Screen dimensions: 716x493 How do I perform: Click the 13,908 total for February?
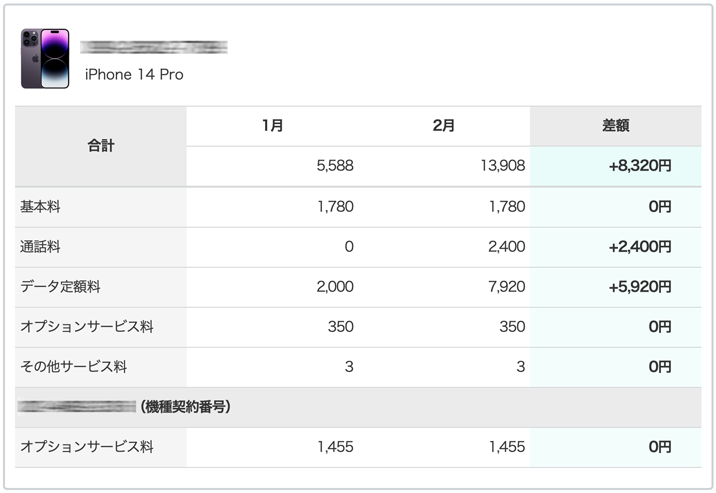(502, 166)
